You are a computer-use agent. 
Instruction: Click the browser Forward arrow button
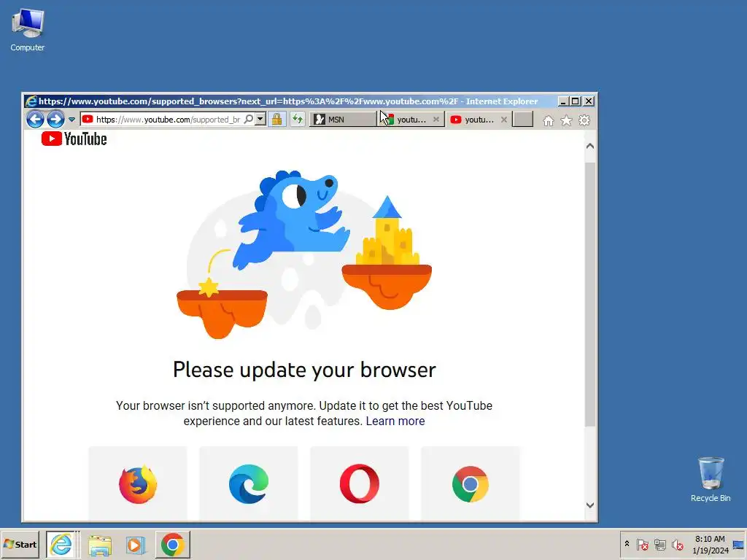[55, 119]
